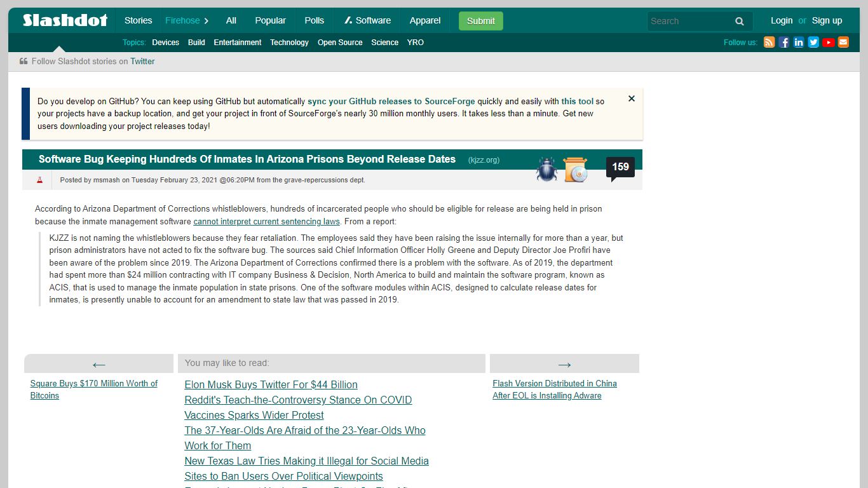Close the SourceForge notice banner
The height and width of the screenshot is (488, 868).
tap(632, 98)
